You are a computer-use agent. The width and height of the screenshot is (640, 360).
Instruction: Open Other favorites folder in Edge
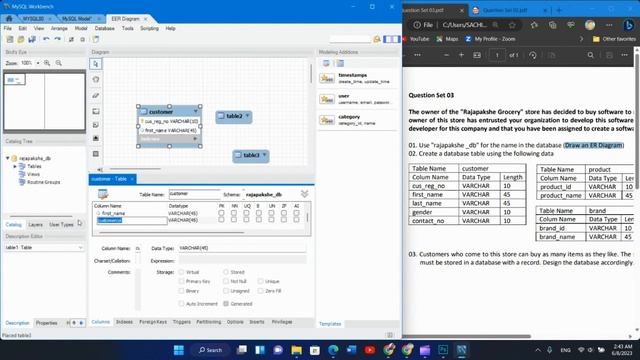tap(614, 39)
